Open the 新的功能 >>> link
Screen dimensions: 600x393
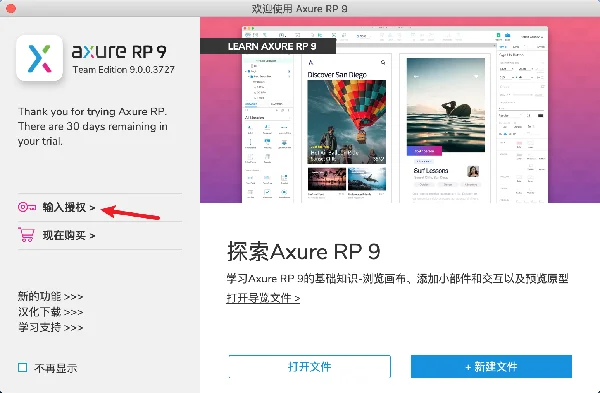tap(51, 296)
